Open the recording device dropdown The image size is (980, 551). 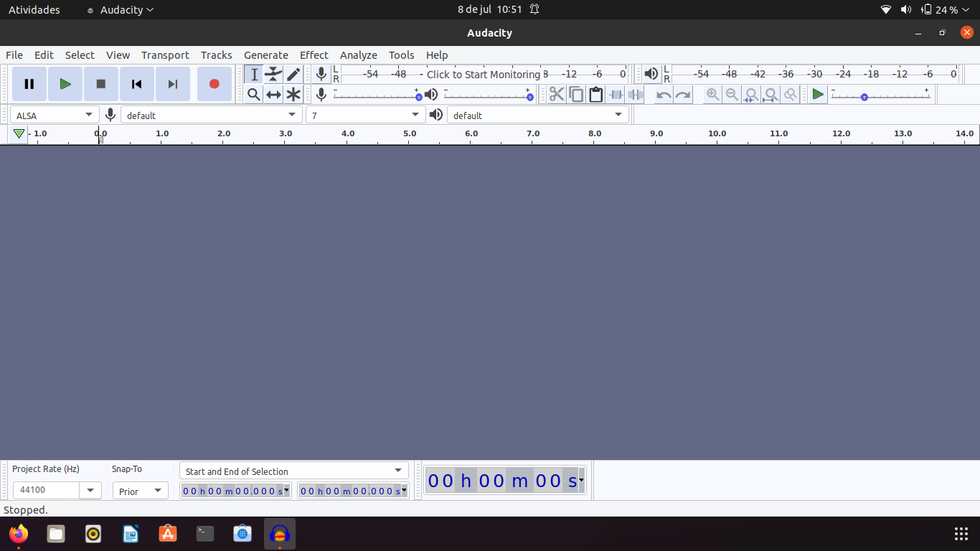click(x=211, y=115)
